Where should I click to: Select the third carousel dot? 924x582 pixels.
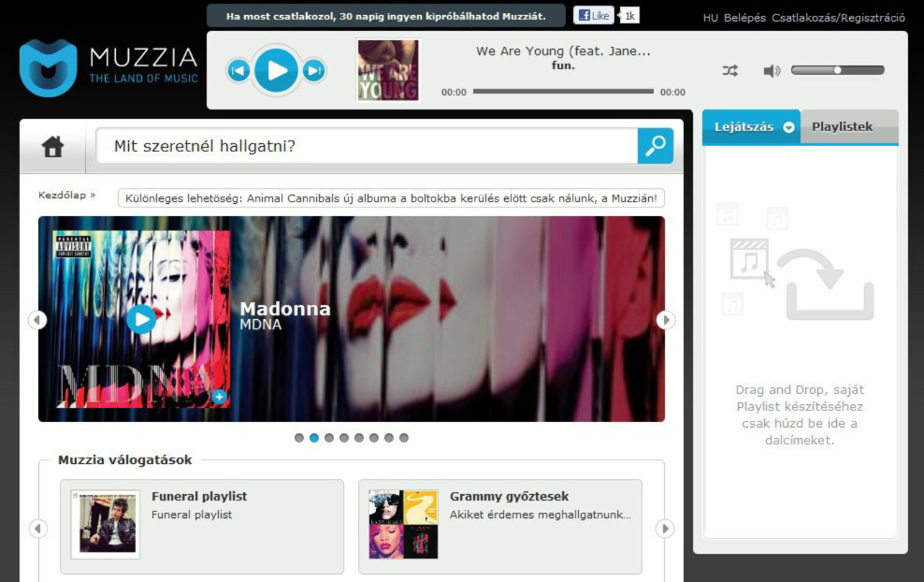pyautogui.click(x=329, y=437)
